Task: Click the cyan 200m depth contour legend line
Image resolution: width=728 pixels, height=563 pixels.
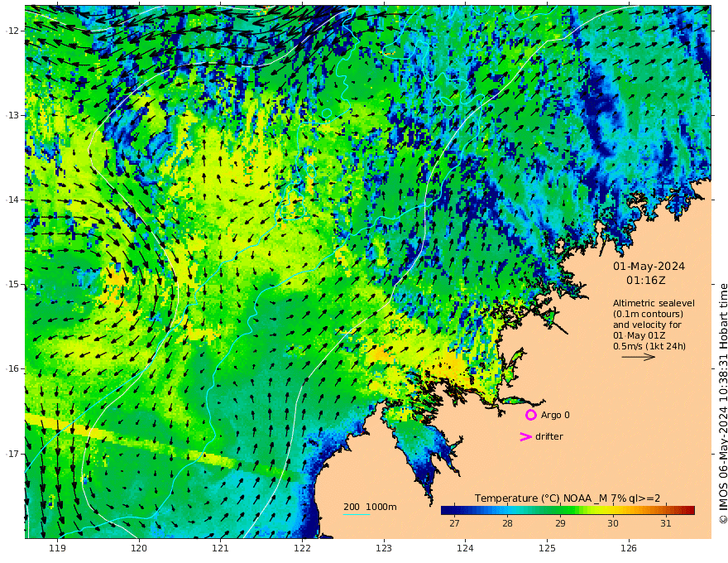Action: pos(357,515)
